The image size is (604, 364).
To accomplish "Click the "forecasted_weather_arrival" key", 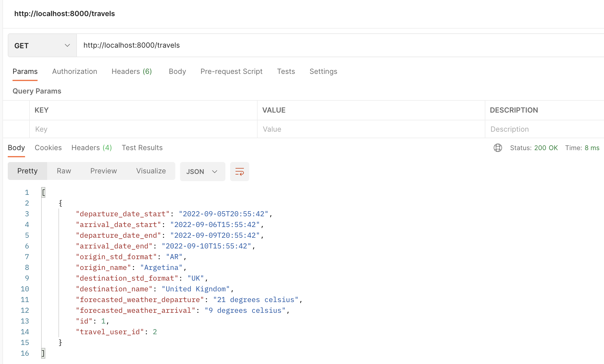I will tap(136, 310).
